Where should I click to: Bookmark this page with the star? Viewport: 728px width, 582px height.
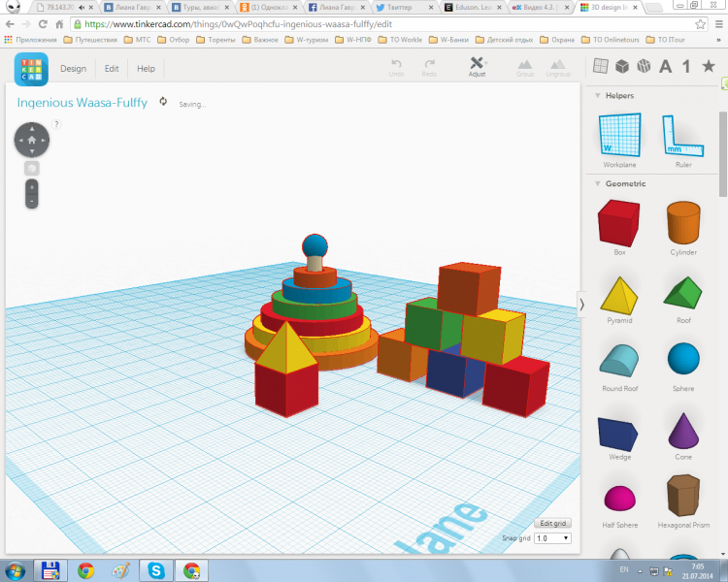click(700, 24)
